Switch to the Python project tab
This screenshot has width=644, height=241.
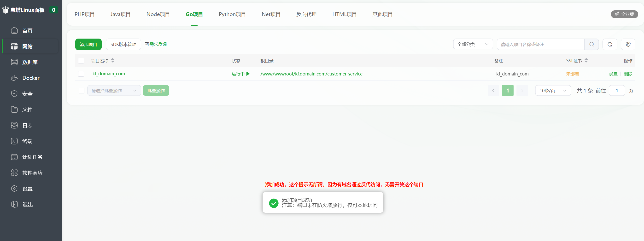point(232,14)
